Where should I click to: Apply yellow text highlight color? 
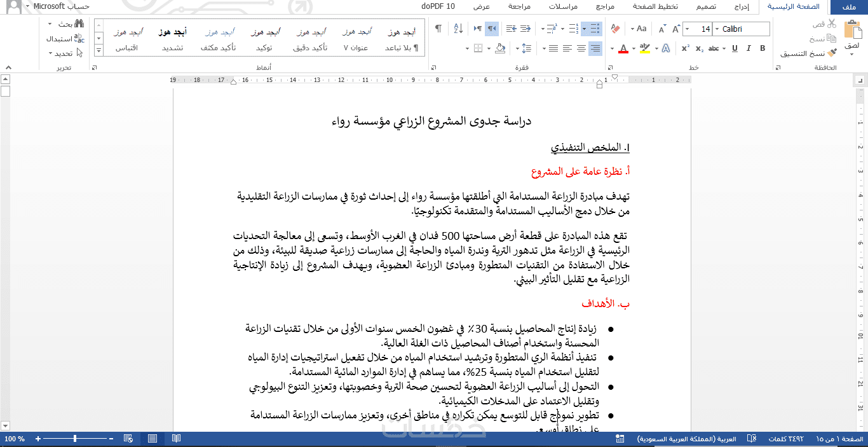645,48
